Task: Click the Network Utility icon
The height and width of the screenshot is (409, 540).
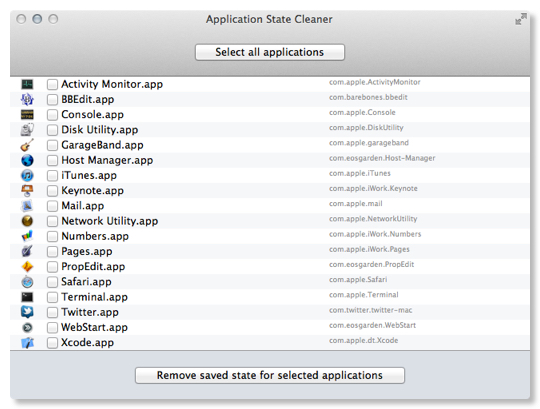Action: [27, 221]
